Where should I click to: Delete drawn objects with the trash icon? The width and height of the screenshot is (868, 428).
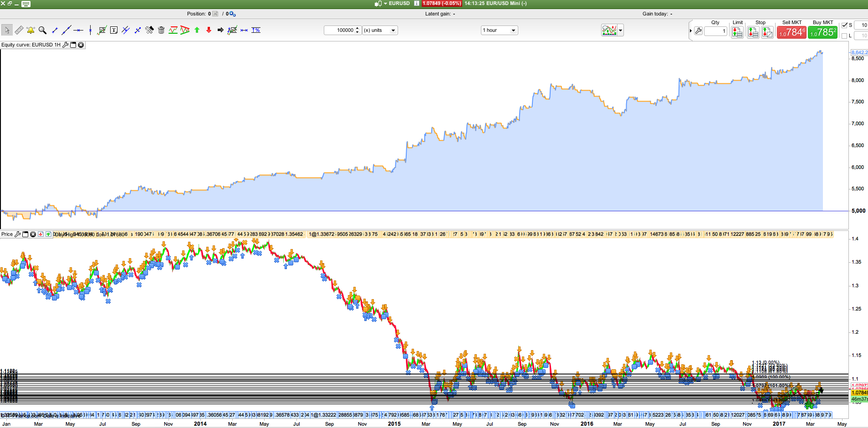coord(161,30)
